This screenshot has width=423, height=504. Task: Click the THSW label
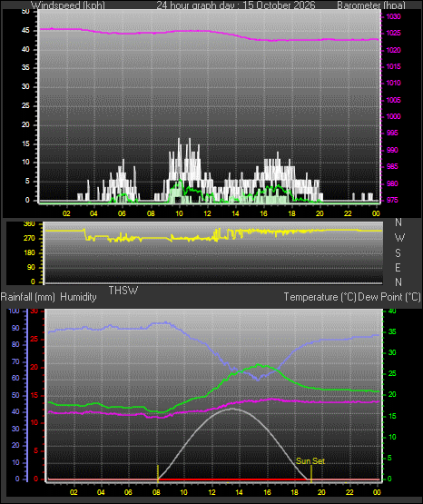pyautogui.click(x=123, y=291)
